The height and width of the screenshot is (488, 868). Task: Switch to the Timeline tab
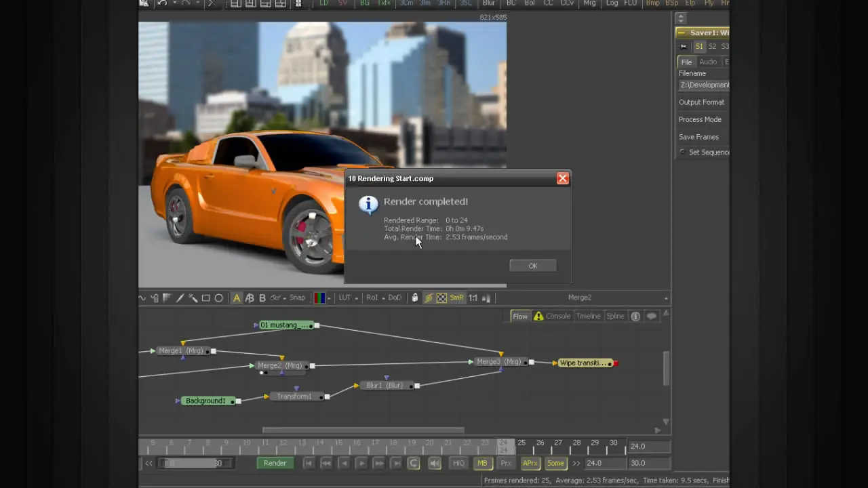pyautogui.click(x=588, y=317)
